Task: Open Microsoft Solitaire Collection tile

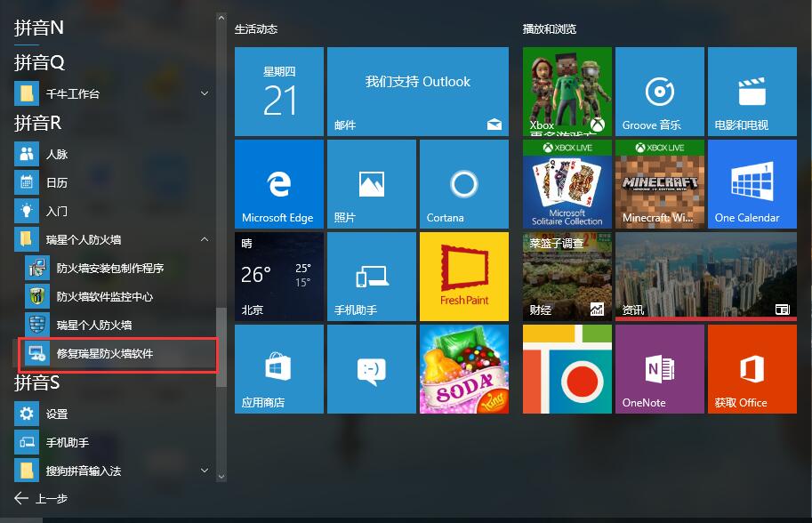Action: 567,184
